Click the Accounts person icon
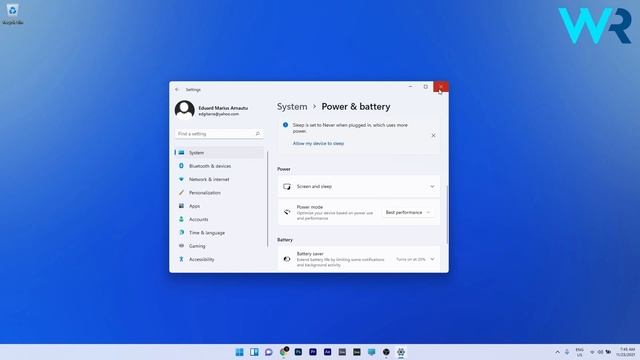Viewport: 640px width, 360px height. tap(181, 219)
